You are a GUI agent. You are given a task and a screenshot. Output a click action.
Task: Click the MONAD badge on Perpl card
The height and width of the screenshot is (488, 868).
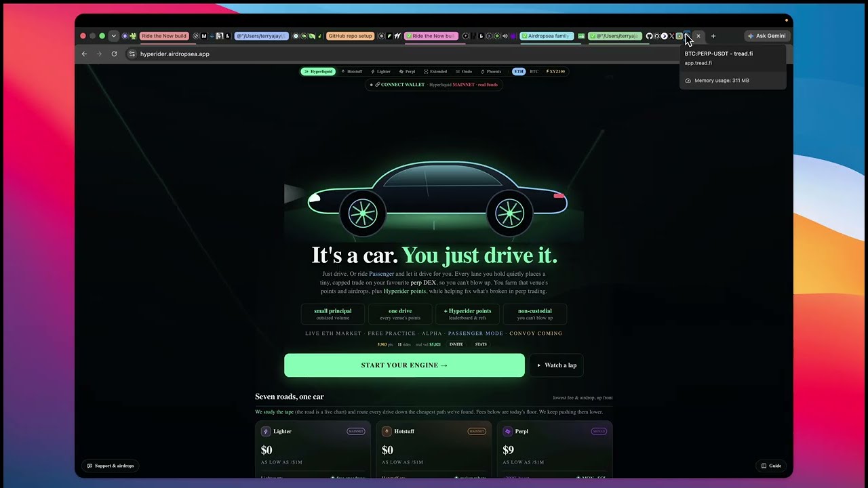(599, 431)
